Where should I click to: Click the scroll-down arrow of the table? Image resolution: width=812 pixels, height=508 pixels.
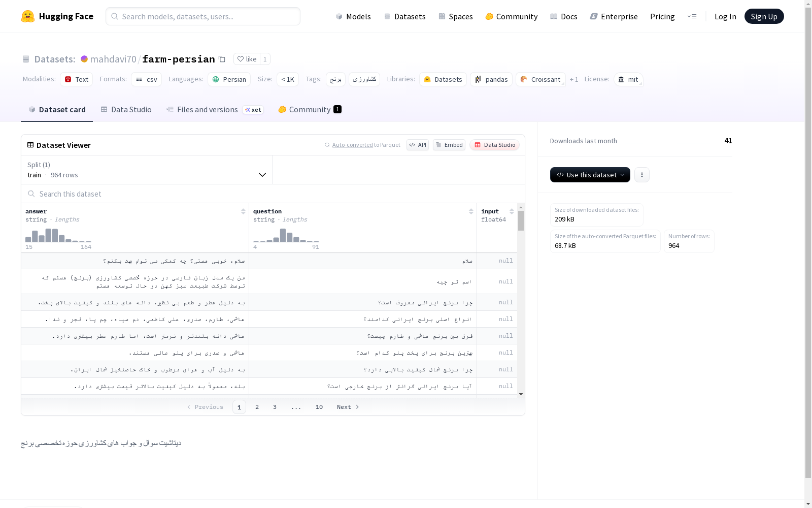[x=521, y=394]
